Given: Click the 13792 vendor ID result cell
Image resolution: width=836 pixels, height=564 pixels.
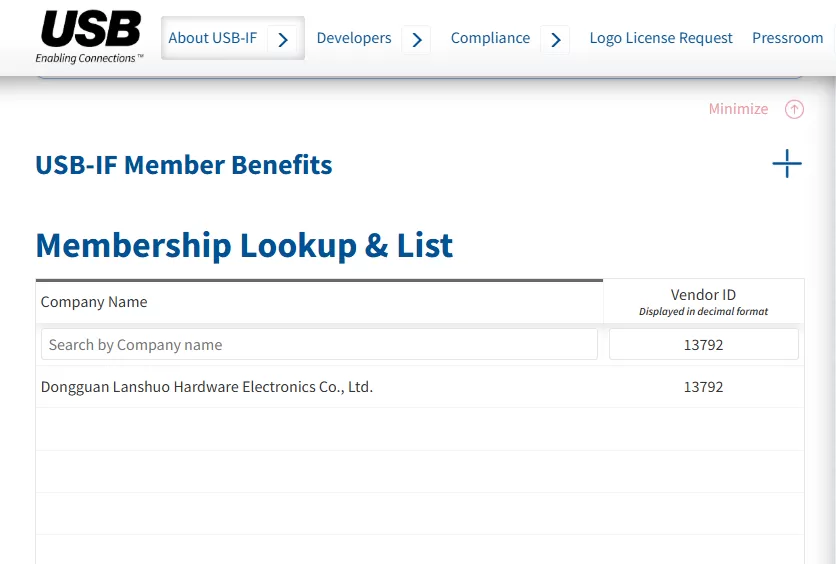Looking at the screenshot, I should tap(703, 387).
